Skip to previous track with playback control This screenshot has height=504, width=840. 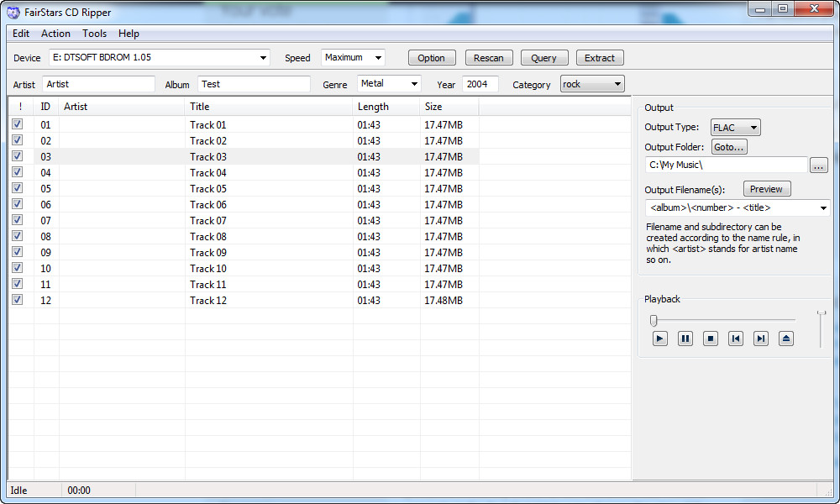coord(736,339)
